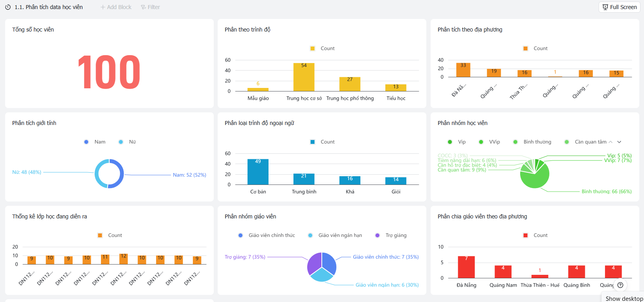Image resolution: width=644 pixels, height=302 pixels.
Task: Click Tổng số học viên block title
Action: point(33,30)
